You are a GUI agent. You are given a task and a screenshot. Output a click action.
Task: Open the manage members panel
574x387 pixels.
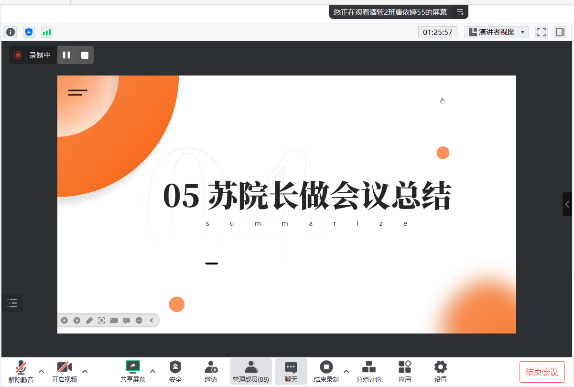(x=251, y=371)
